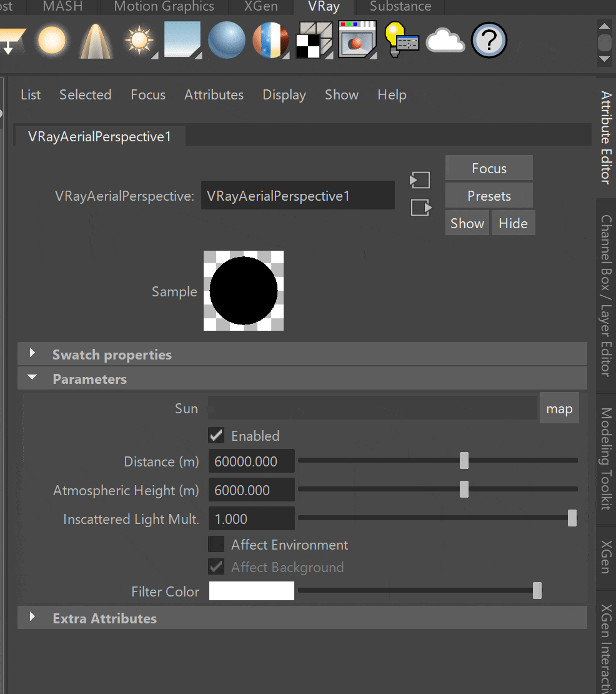Open the Modeling Toolkit side tab
Viewport: 616px width, 694px height.
pyautogui.click(x=606, y=458)
